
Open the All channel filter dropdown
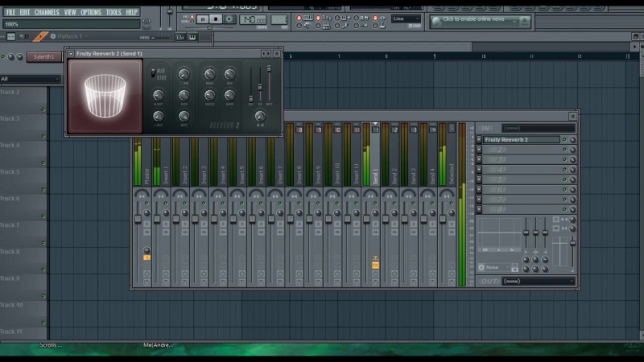(30, 79)
